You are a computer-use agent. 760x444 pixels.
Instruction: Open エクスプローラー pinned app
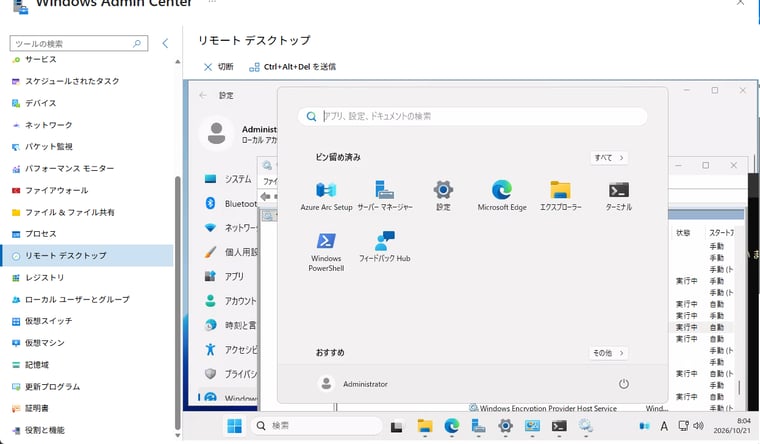pos(560,195)
